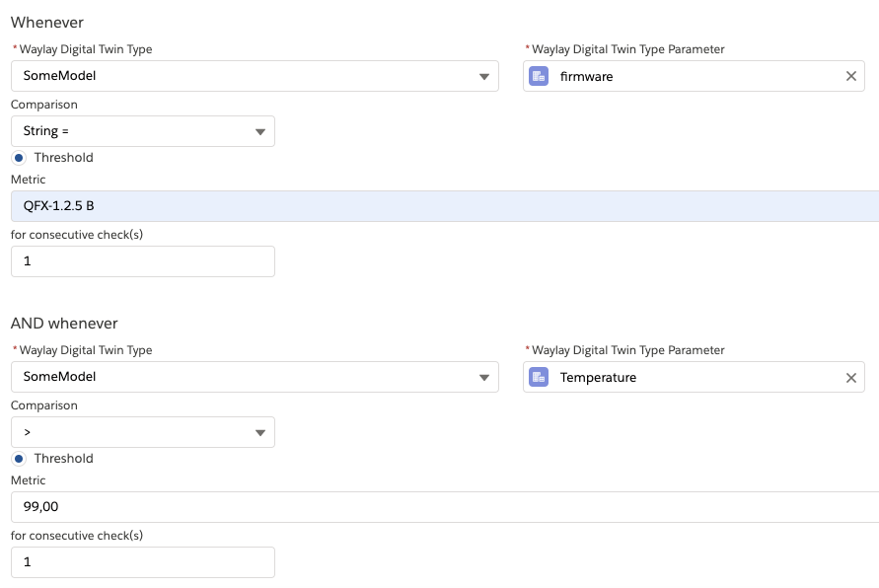Open the > comparison dropdown
Screen dimensions: 879x588
[x=143, y=432]
